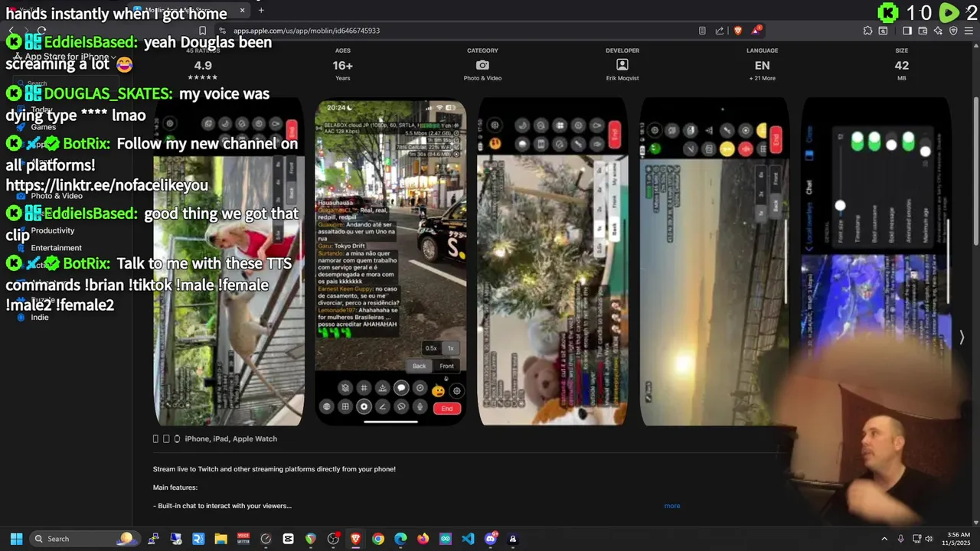Image resolution: width=980 pixels, height=551 pixels.
Task: Open the sunset screenshot
Action: pyautogui.click(x=714, y=262)
